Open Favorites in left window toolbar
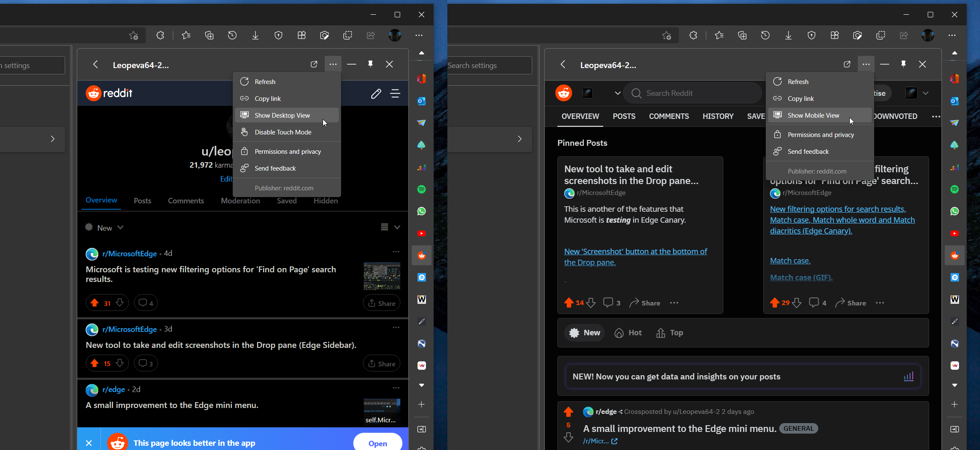 tap(186, 35)
